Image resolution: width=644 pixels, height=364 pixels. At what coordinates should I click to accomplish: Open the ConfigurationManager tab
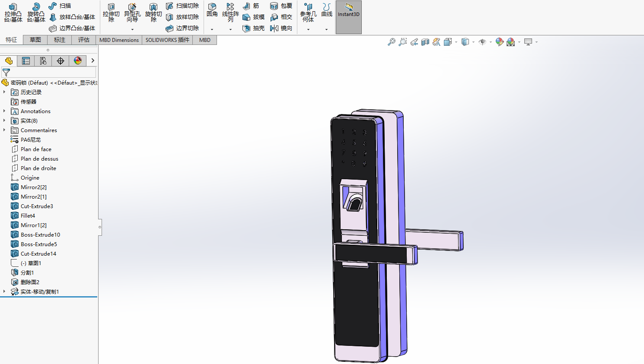coord(43,61)
